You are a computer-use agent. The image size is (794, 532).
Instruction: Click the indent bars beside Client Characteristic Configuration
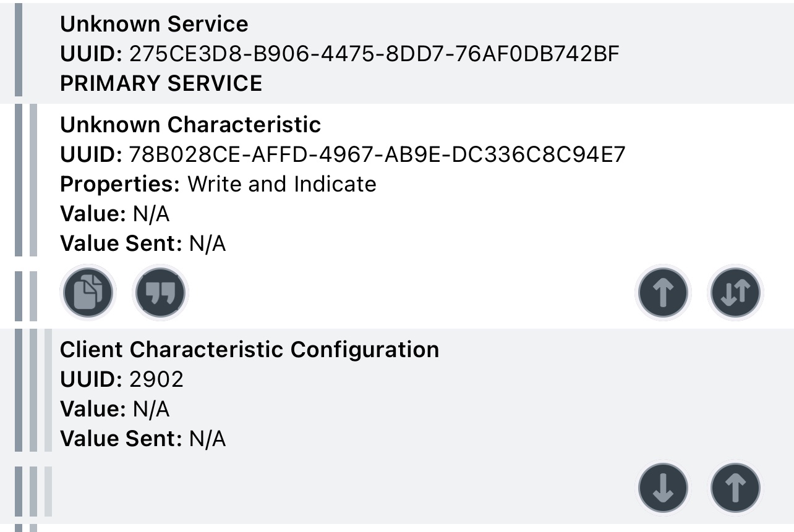[33, 391]
